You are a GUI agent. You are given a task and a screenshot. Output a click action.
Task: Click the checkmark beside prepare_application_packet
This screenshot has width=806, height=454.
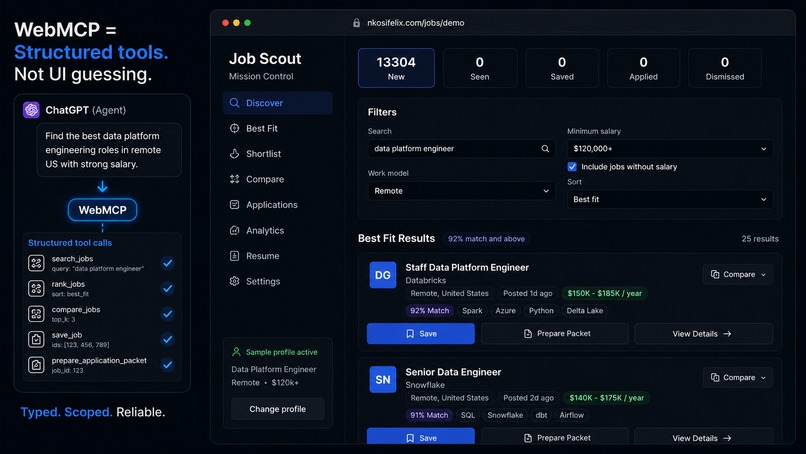(x=168, y=365)
